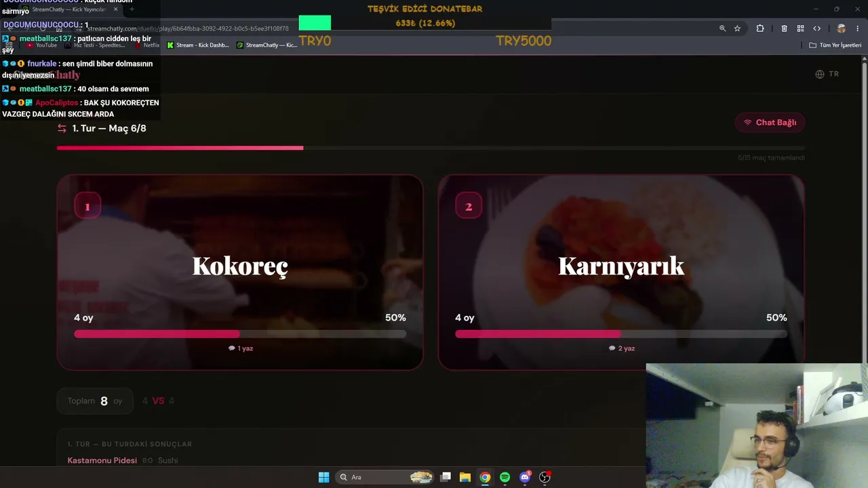
Task: Click the tournament round progress bar
Action: coord(431,147)
